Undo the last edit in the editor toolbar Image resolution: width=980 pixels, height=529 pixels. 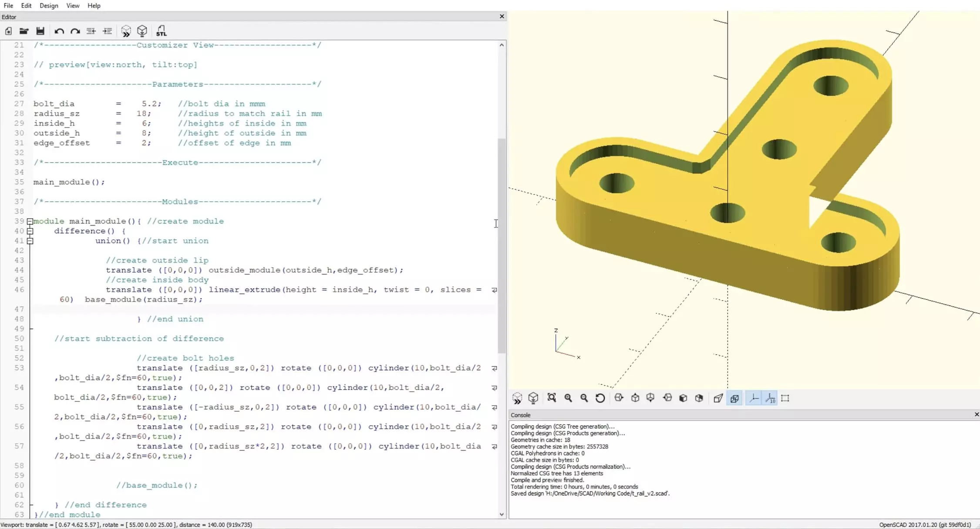[x=59, y=31]
